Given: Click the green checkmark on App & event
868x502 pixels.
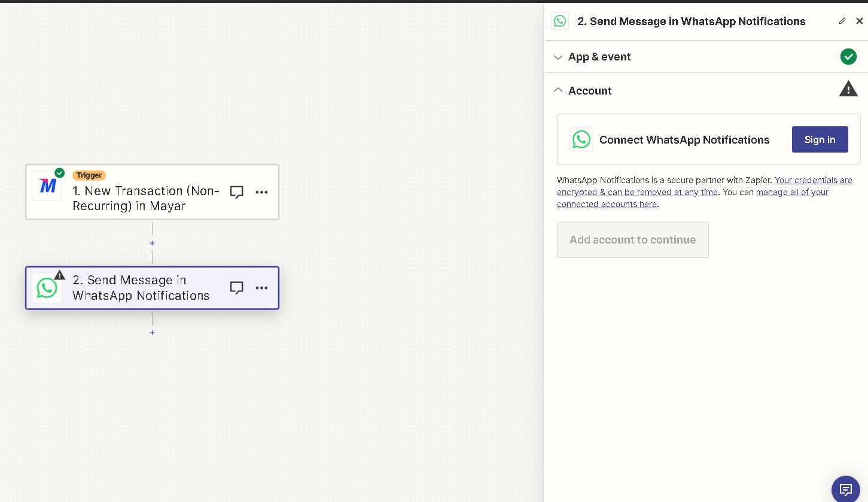Looking at the screenshot, I should [848, 57].
